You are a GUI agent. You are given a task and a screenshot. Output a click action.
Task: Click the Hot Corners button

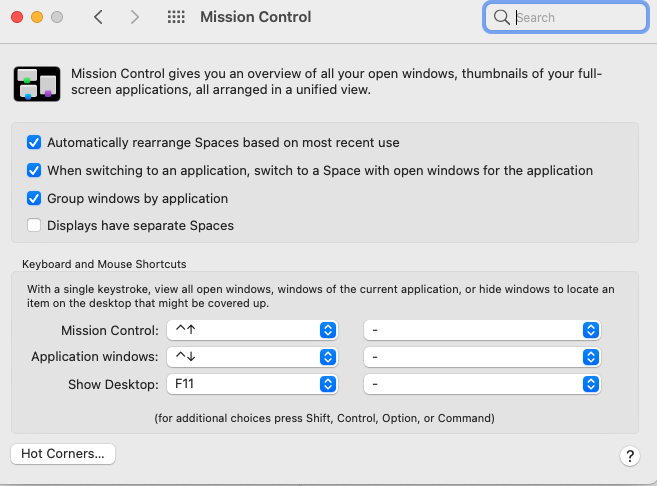[x=63, y=454]
